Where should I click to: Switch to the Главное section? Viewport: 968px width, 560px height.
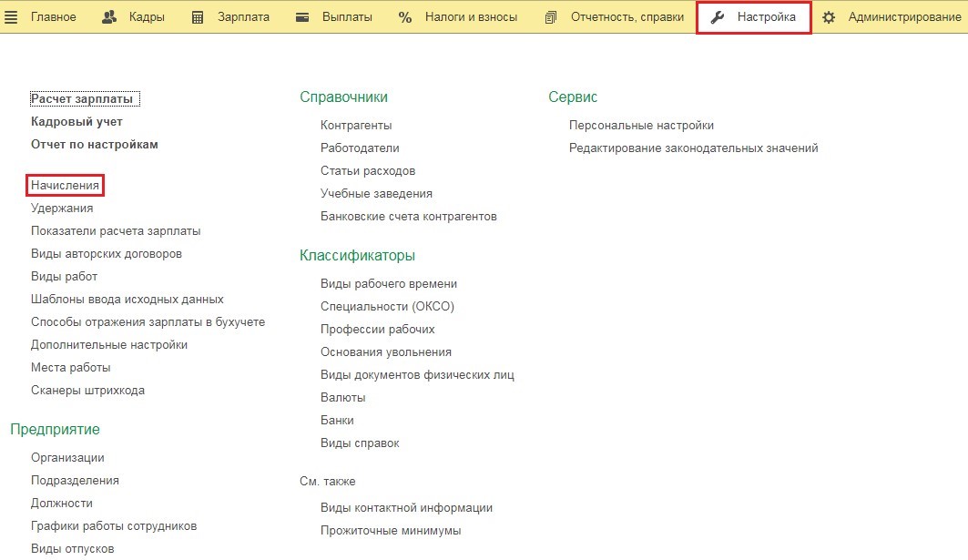tap(54, 15)
